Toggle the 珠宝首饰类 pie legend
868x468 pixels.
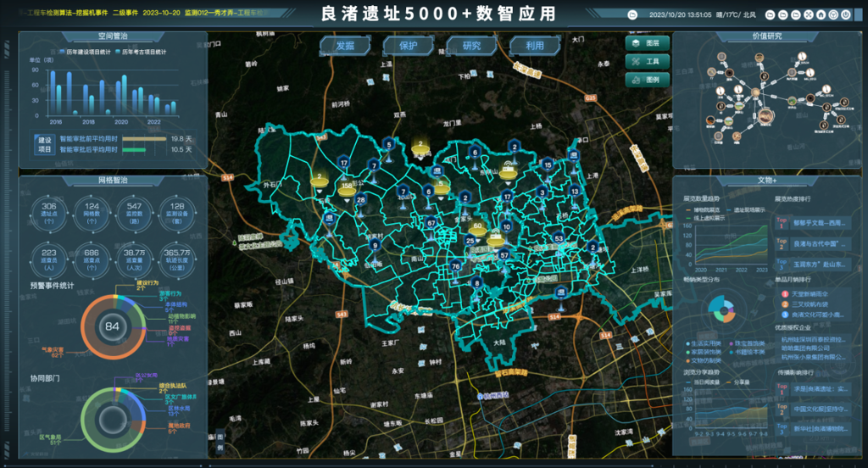pyautogui.click(x=748, y=344)
